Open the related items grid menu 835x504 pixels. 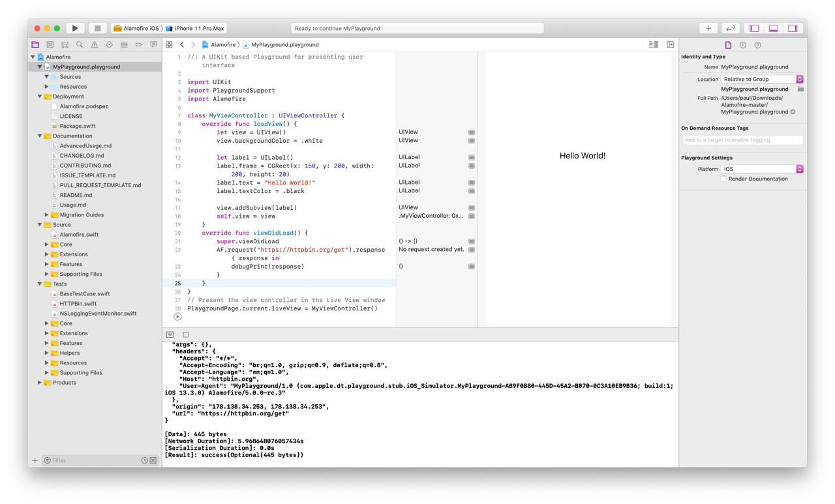click(169, 44)
